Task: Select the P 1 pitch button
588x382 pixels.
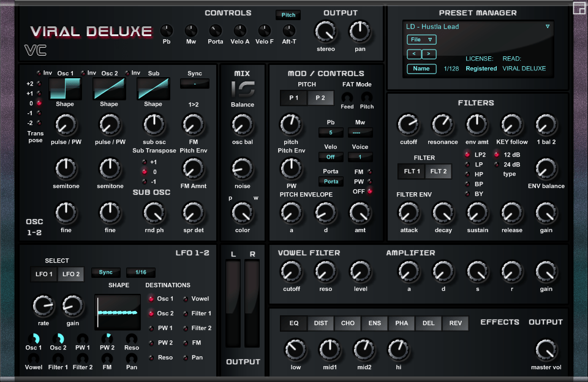Action: click(x=293, y=98)
